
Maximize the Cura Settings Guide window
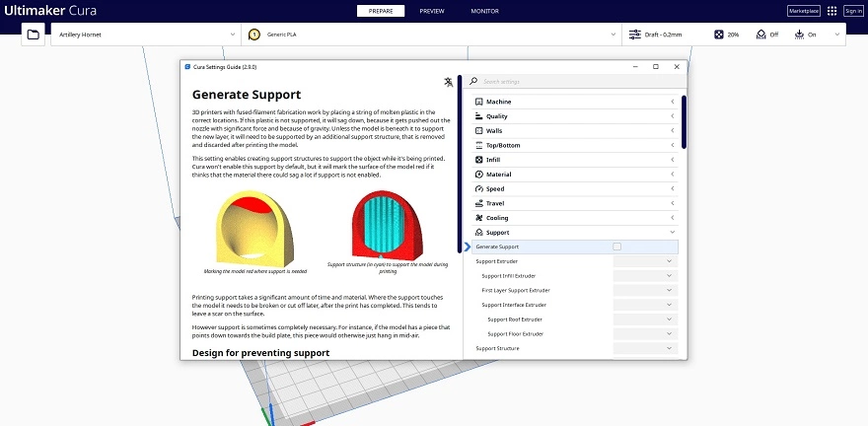pyautogui.click(x=655, y=66)
